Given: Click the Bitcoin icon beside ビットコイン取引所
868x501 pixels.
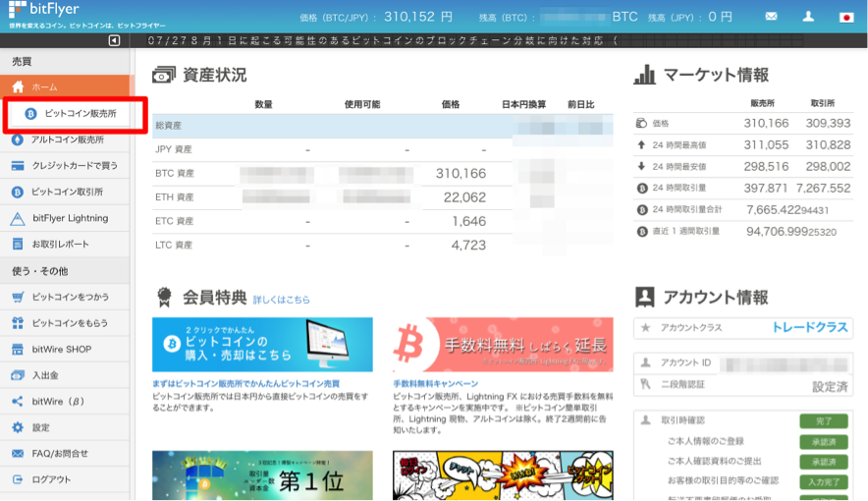Looking at the screenshot, I should (17, 193).
